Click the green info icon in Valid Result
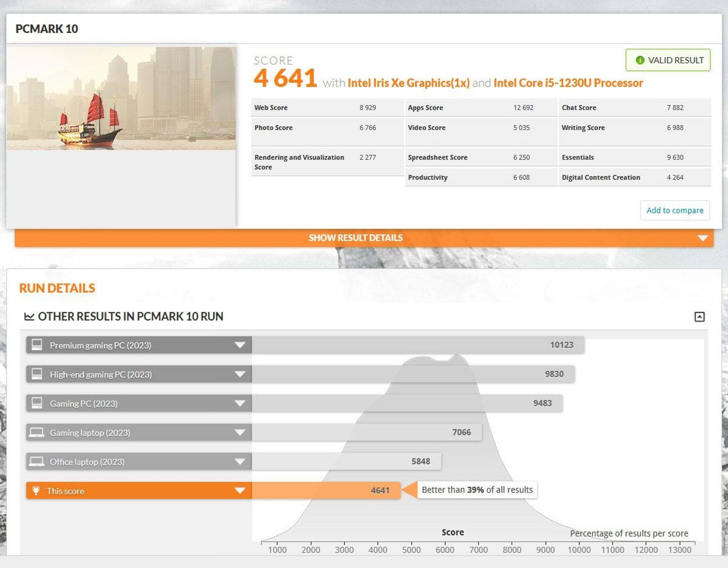The image size is (728, 568). 640,60
